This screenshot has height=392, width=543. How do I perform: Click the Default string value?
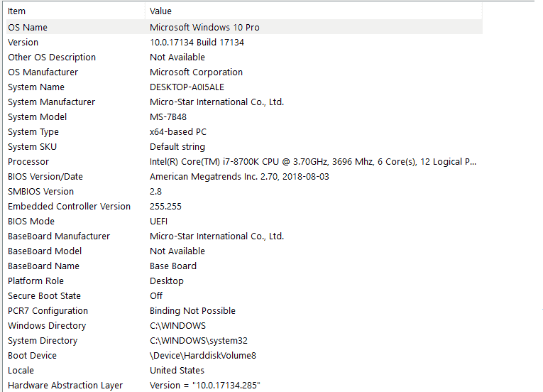pyautogui.click(x=177, y=146)
